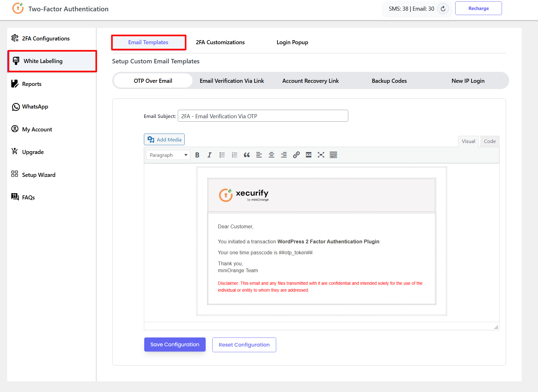Screen dimensions: 538x392
Task: Click the 2FA Configurations gear icon
Action: [x=15, y=38]
